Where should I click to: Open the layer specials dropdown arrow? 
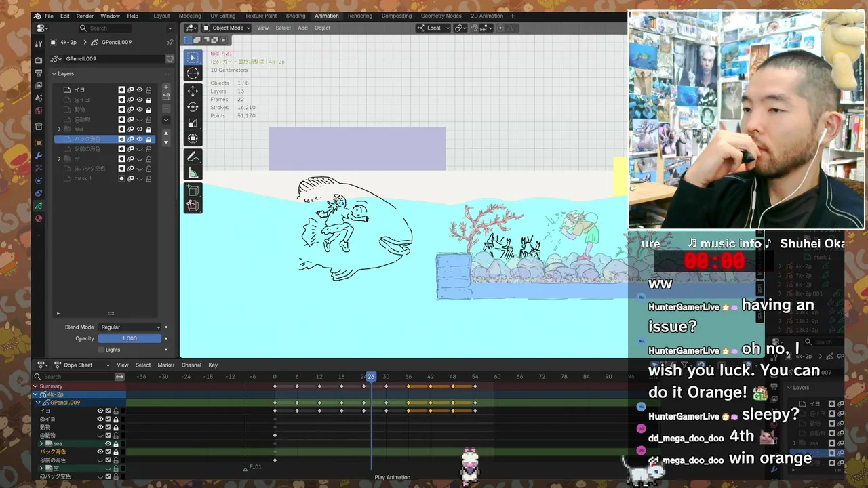pos(166,120)
